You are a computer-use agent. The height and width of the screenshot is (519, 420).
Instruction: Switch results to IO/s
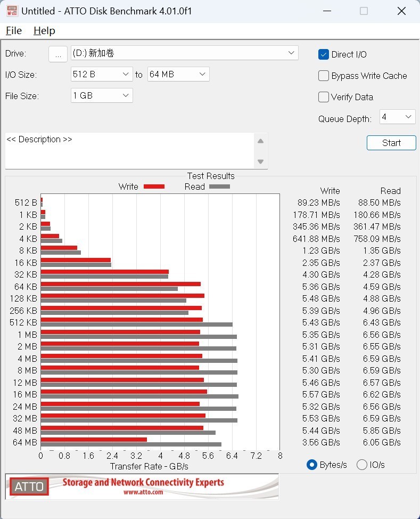point(362,465)
